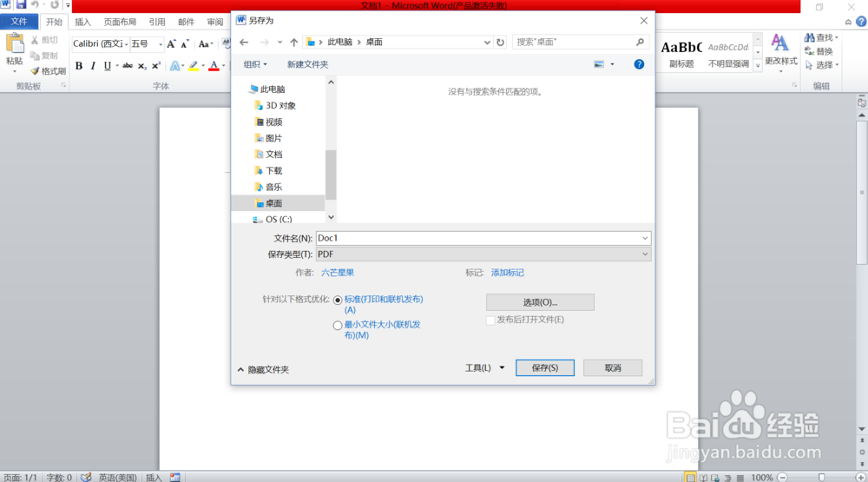This screenshot has width=868, height=482.
Task: Toggle Underline formatting
Action: (x=108, y=66)
